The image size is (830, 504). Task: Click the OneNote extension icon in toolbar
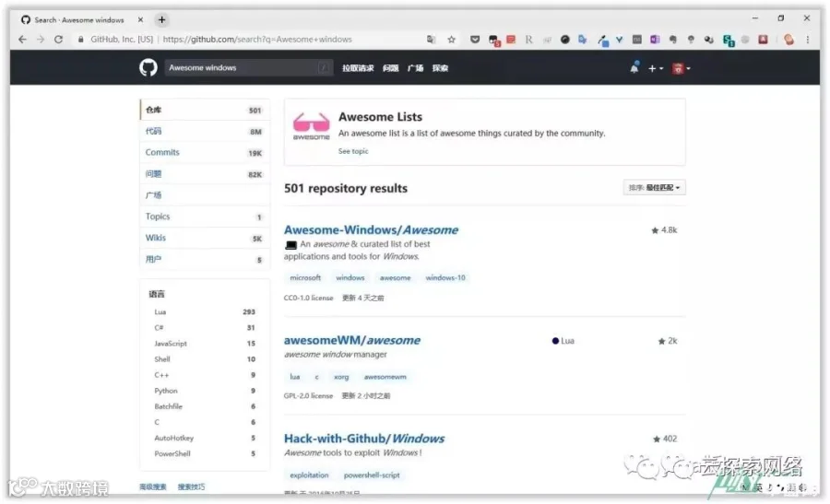tap(656, 39)
